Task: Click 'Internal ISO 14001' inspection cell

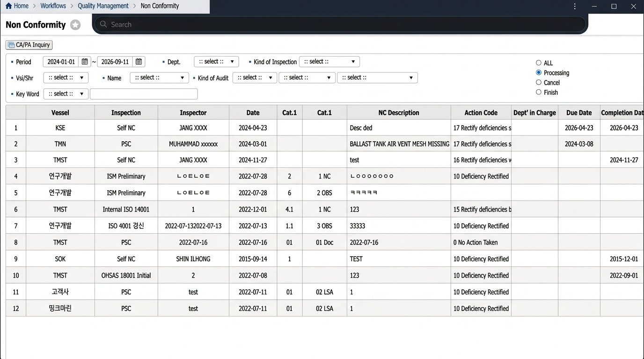Action: [x=126, y=209]
